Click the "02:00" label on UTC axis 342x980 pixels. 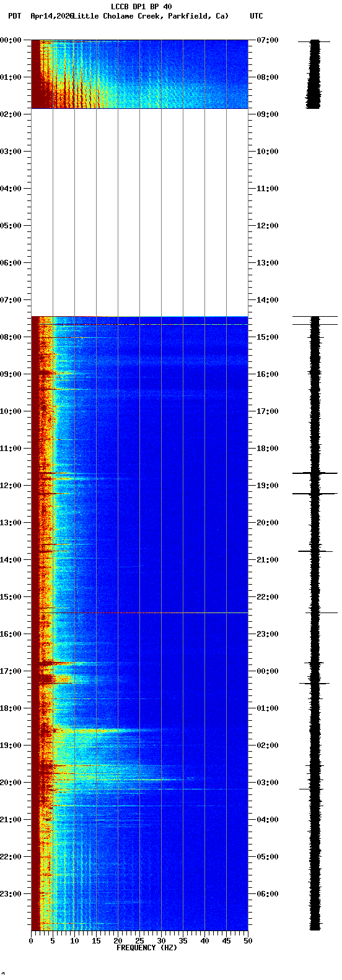tap(268, 746)
